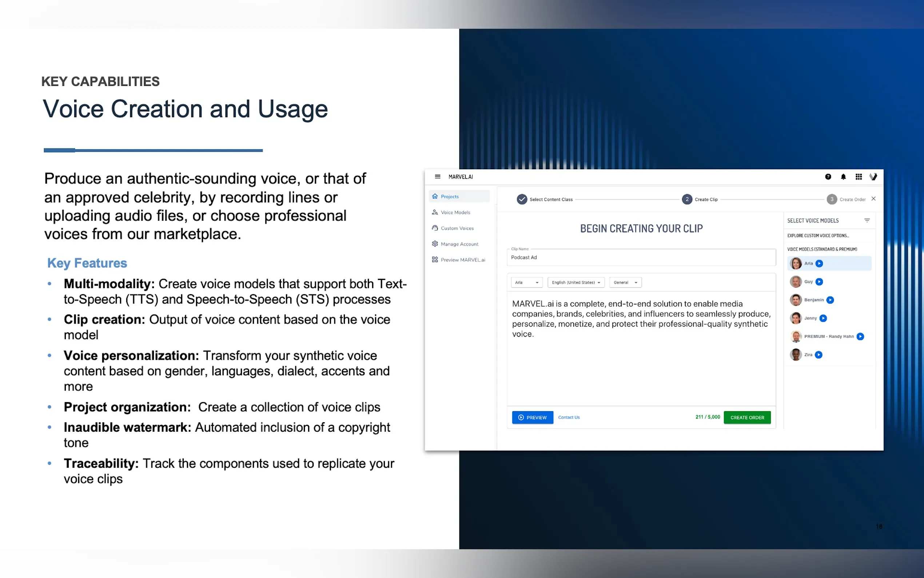Viewport: 924px width, 578px height.
Task: Open the Aria voice dropdown
Action: coord(526,282)
